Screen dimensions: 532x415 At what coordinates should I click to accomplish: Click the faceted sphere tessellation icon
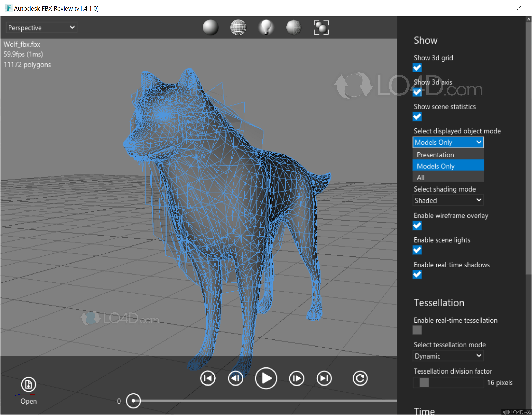(294, 28)
